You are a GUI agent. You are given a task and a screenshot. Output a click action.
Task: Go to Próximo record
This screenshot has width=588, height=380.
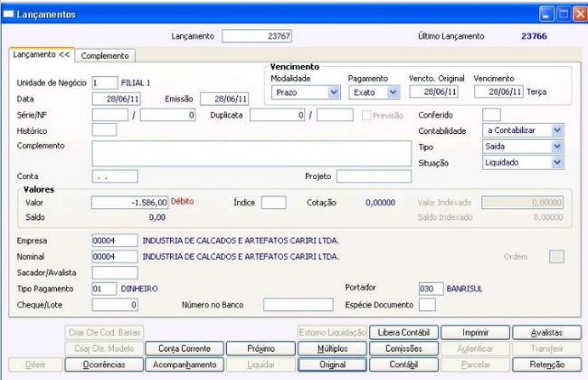261,348
